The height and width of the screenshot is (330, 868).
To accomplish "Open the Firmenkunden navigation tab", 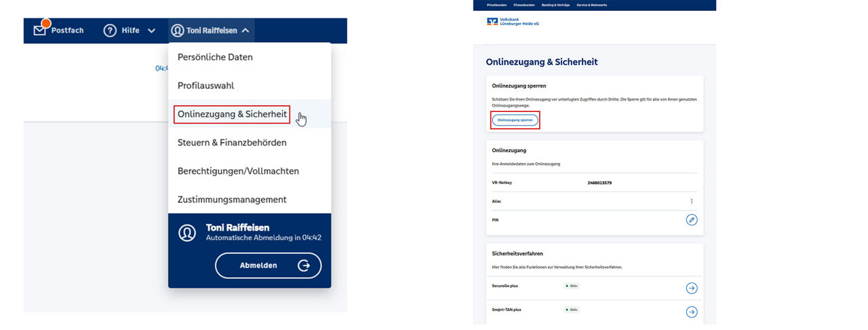I will tap(524, 5).
